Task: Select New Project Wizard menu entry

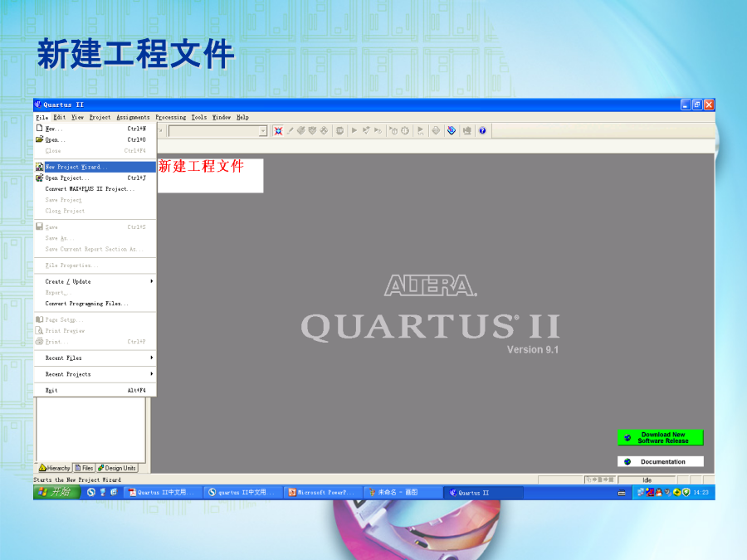Action: [95, 167]
